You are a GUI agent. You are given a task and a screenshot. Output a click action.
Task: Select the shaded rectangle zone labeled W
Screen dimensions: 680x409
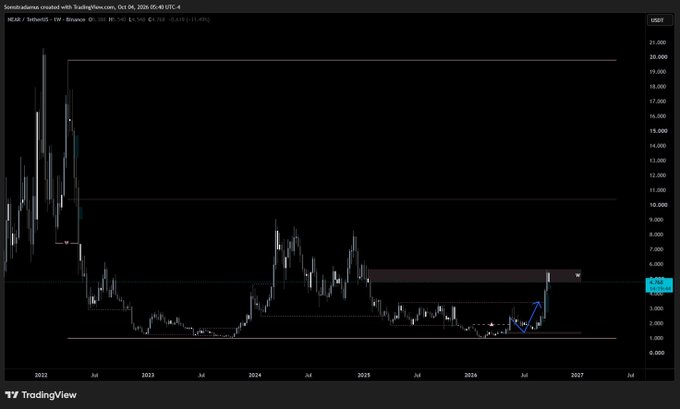tap(474, 276)
